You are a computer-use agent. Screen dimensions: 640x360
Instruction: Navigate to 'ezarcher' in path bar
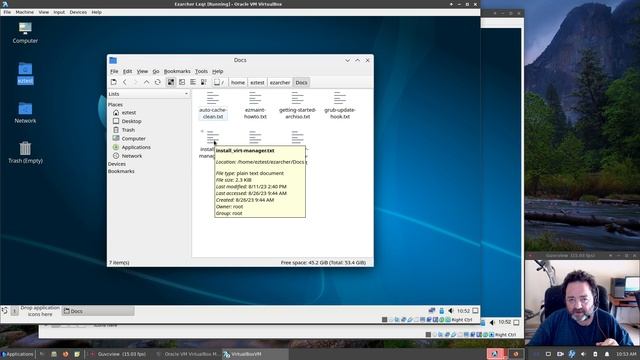(280, 82)
